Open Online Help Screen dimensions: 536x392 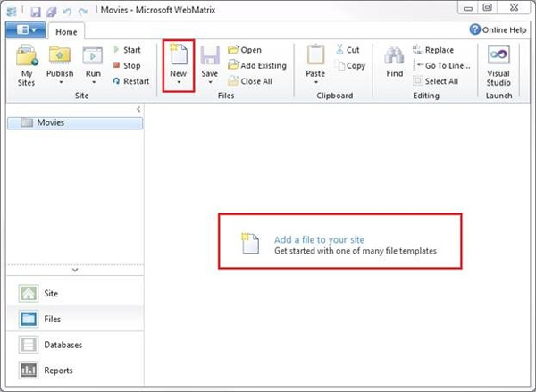498,30
